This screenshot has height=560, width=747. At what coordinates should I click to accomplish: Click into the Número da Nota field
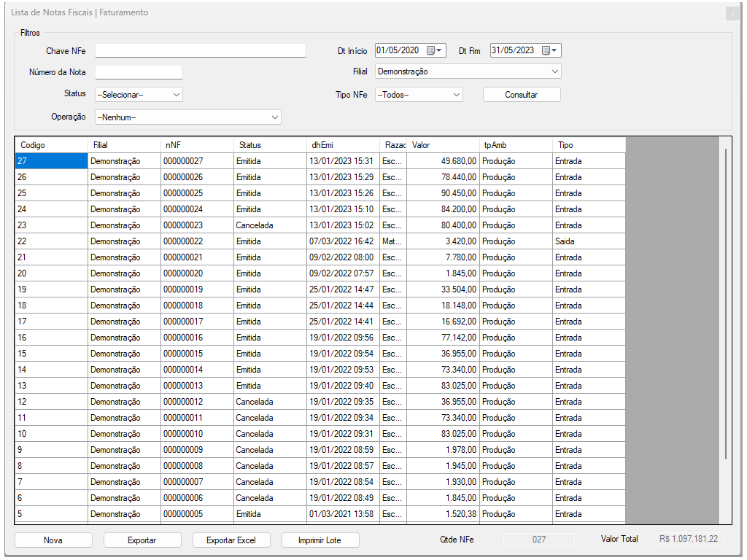tap(139, 72)
